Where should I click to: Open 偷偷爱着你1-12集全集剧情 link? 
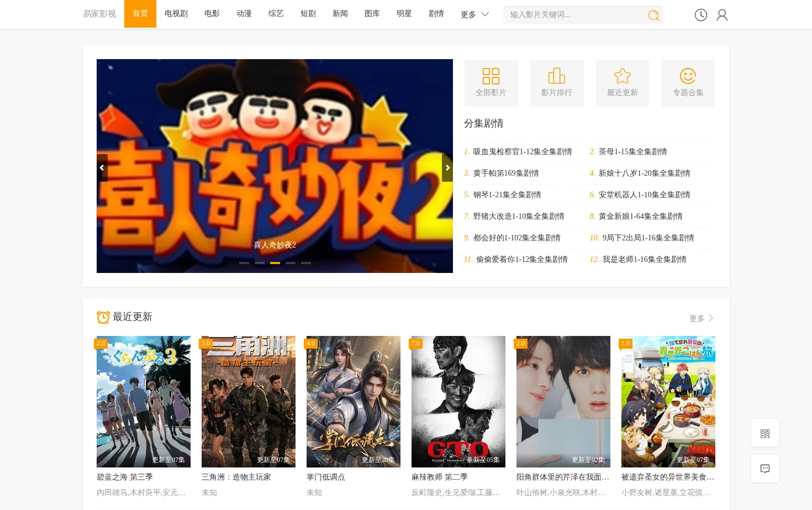[522, 259]
